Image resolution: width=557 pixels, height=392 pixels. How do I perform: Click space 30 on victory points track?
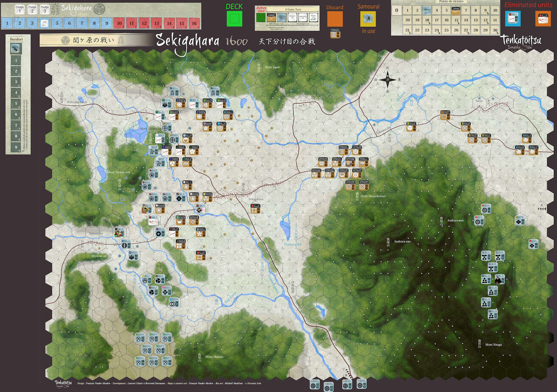click(495, 30)
